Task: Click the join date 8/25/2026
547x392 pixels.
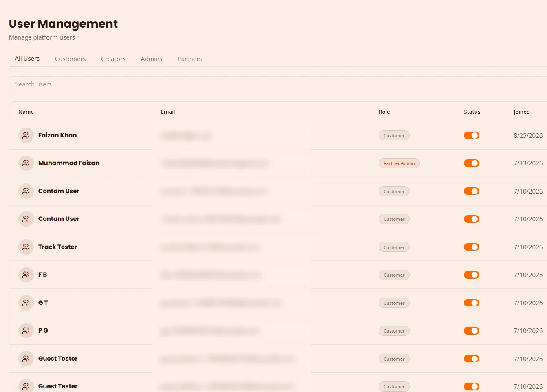Action: tap(528, 136)
